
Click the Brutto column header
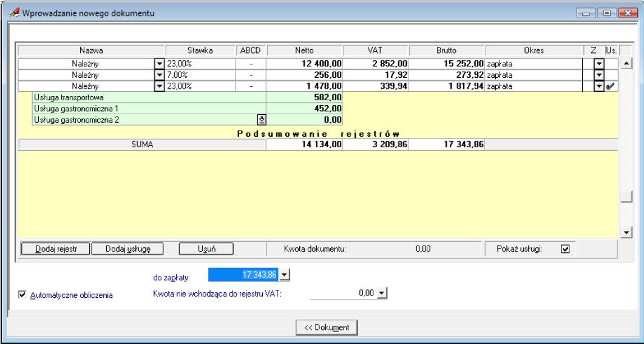pos(447,51)
